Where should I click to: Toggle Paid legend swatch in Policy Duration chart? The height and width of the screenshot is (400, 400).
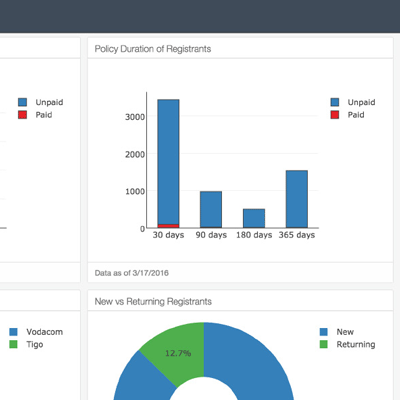(x=335, y=115)
